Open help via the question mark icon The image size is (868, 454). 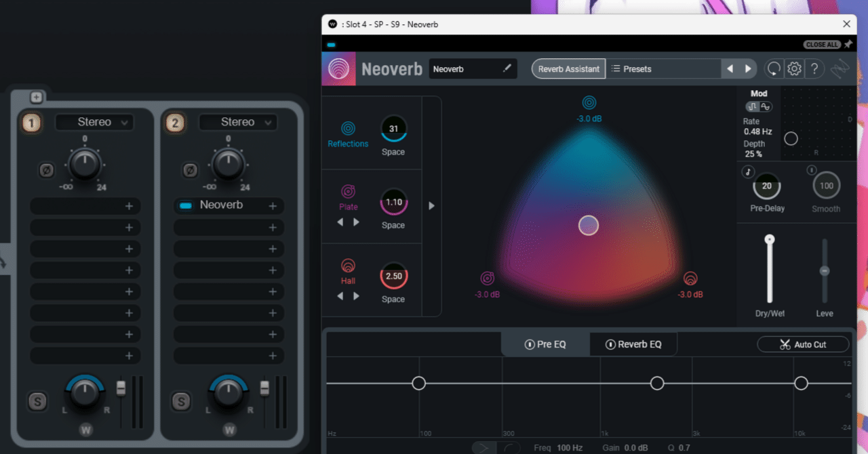pyautogui.click(x=815, y=68)
